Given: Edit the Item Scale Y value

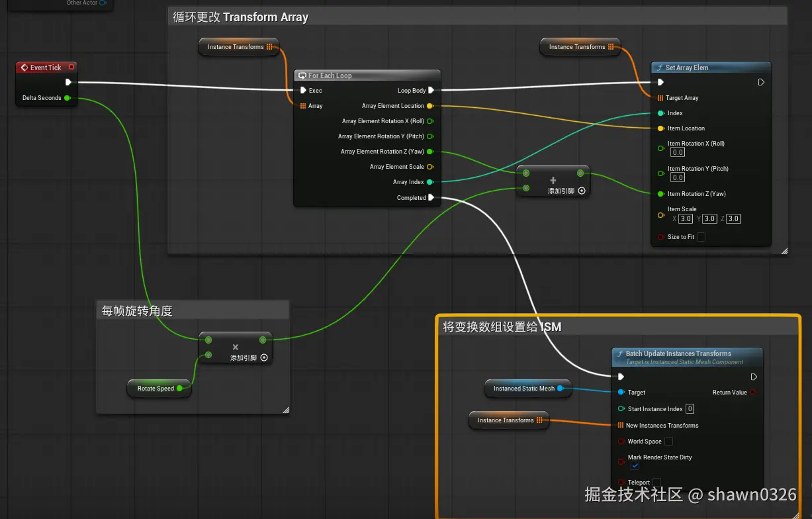Looking at the screenshot, I should click(710, 219).
